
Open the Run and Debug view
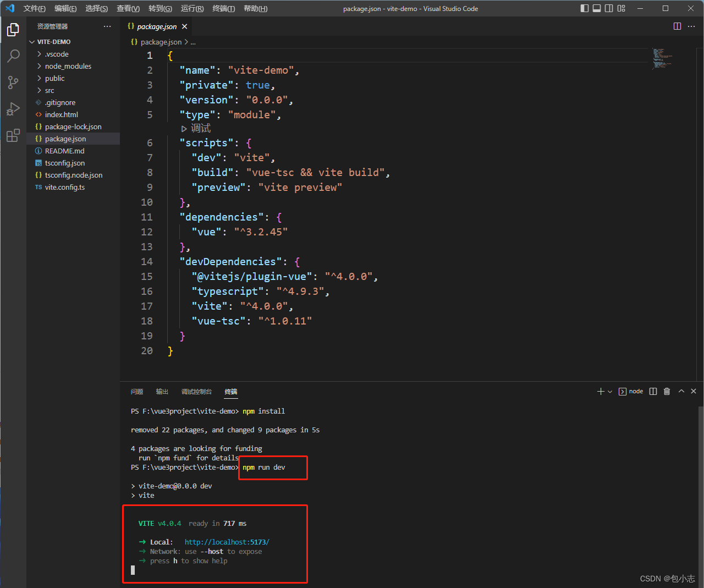click(x=13, y=109)
